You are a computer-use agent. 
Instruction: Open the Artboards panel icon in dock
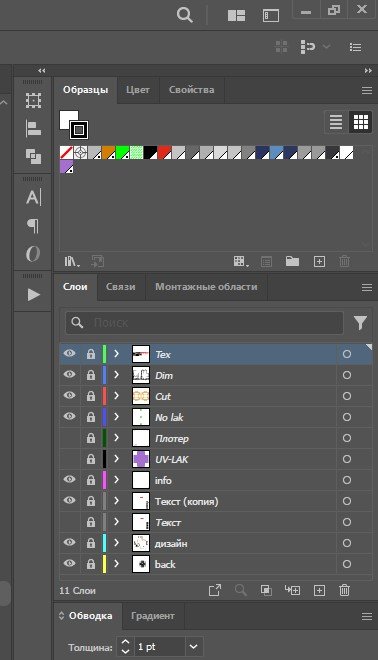[33, 100]
